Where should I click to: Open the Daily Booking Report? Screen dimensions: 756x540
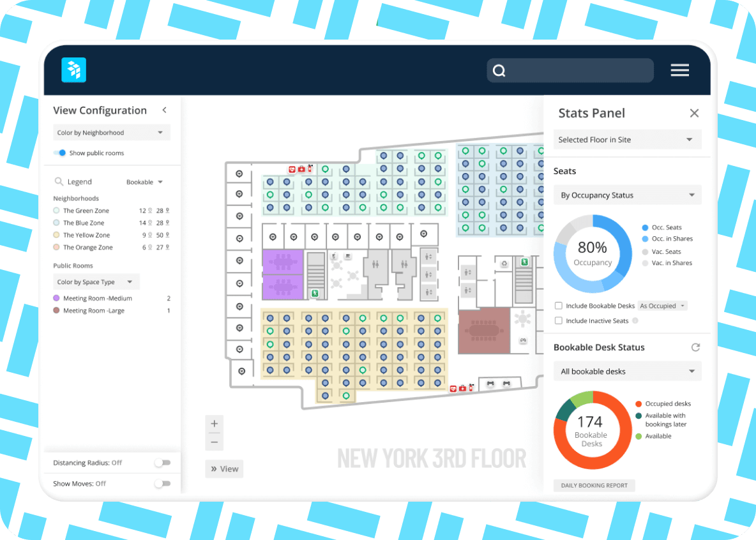pyautogui.click(x=594, y=486)
